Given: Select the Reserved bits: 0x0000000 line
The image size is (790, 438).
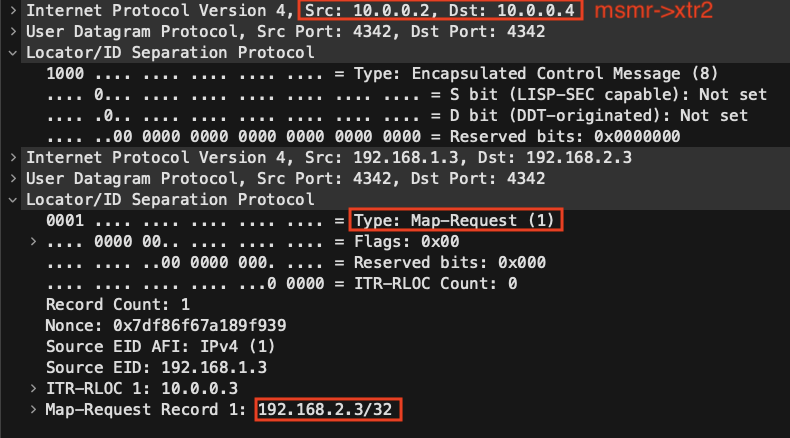Looking at the screenshot, I should click(x=363, y=137).
